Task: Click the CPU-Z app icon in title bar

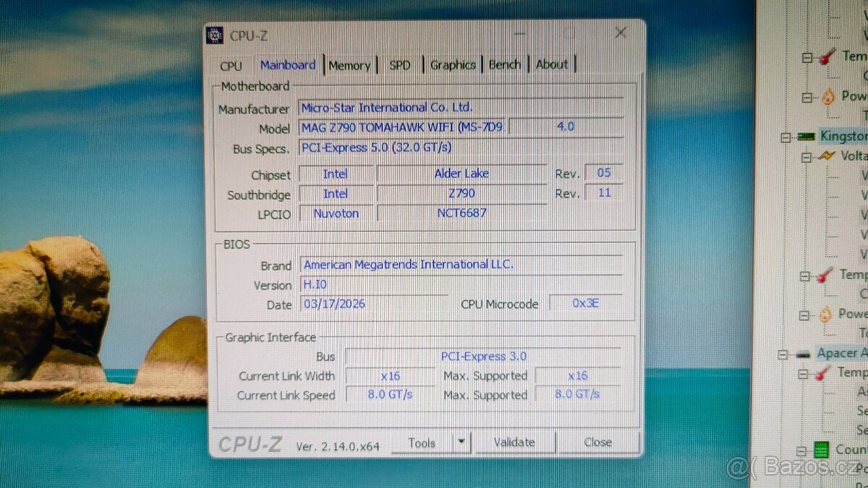Action: [x=214, y=35]
